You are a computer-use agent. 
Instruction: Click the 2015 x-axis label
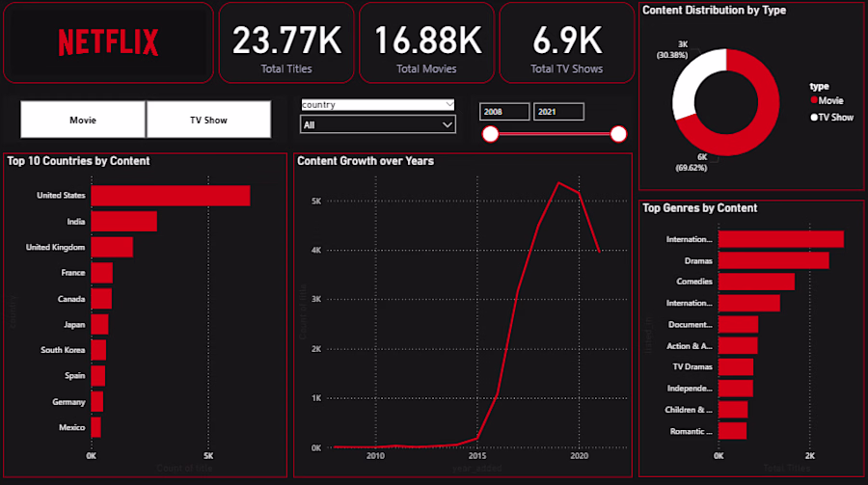point(477,456)
